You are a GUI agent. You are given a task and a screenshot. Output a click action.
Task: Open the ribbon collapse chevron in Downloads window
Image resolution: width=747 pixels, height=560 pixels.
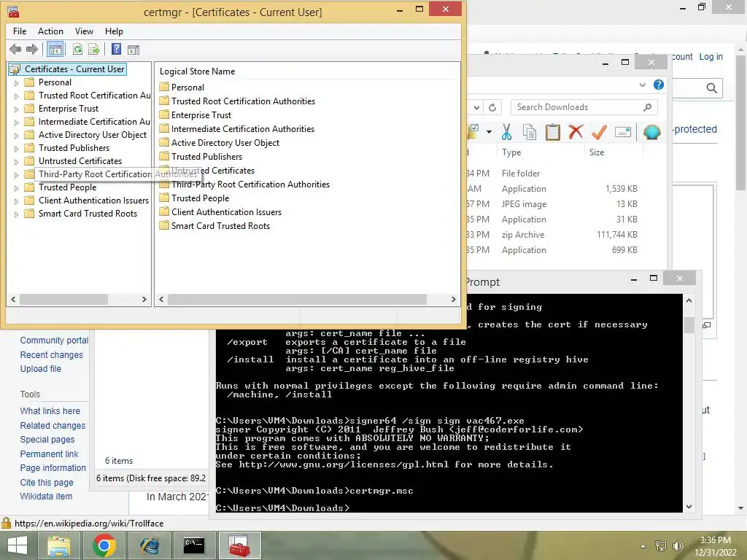pos(642,85)
